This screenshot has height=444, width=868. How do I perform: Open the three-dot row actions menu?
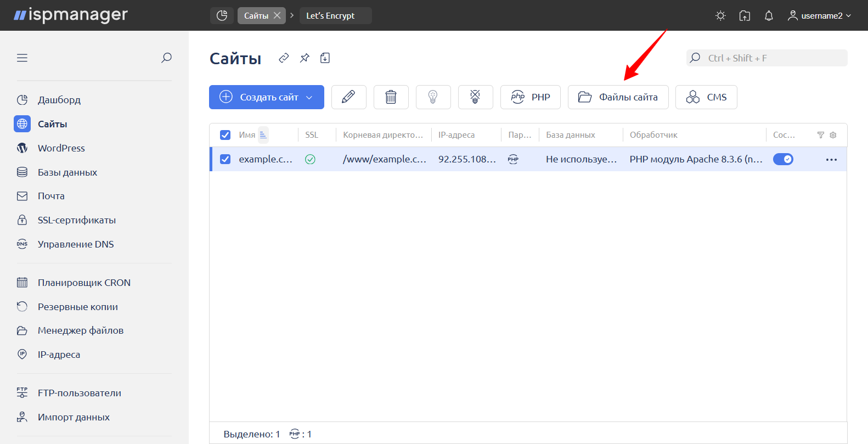click(x=831, y=160)
